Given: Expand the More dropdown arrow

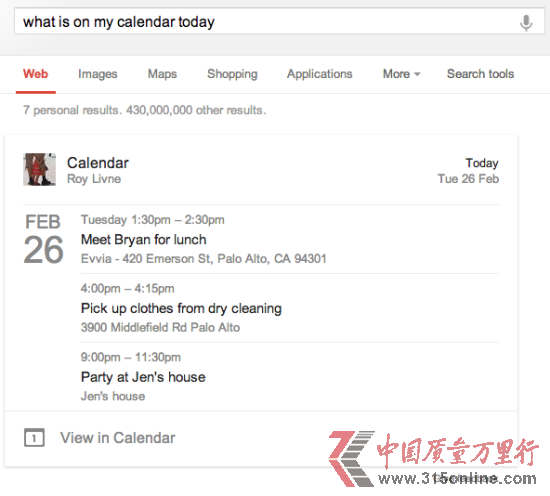Looking at the screenshot, I should (x=417, y=74).
